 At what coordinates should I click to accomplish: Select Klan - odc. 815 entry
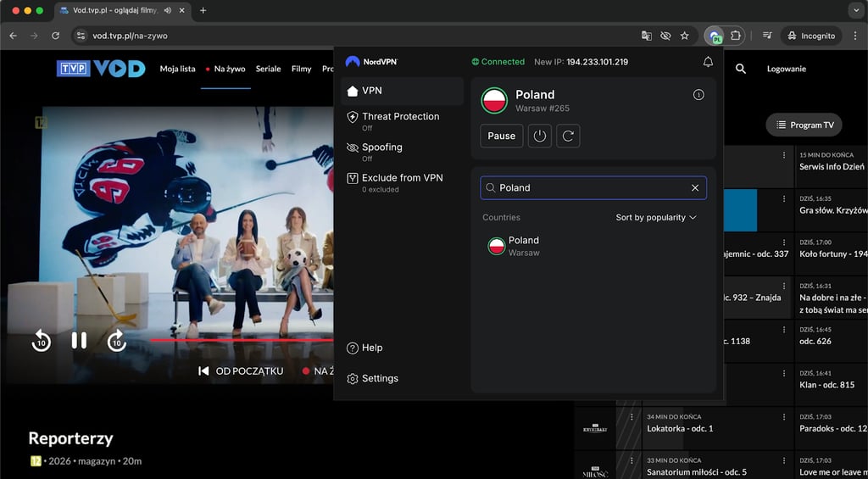[827, 385]
